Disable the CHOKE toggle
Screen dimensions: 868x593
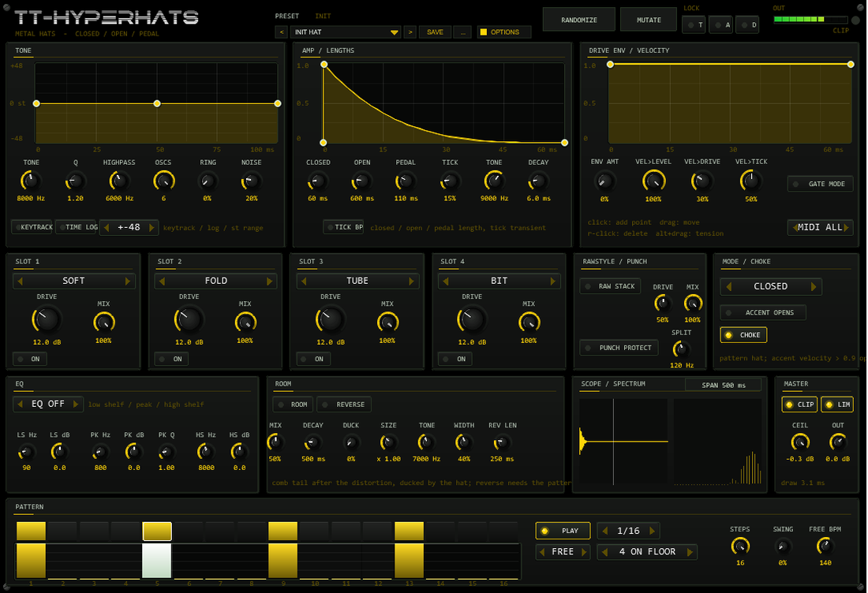coord(743,334)
